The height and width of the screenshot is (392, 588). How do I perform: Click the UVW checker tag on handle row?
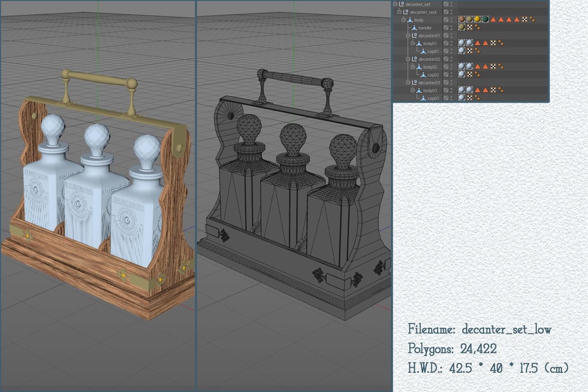(470, 28)
